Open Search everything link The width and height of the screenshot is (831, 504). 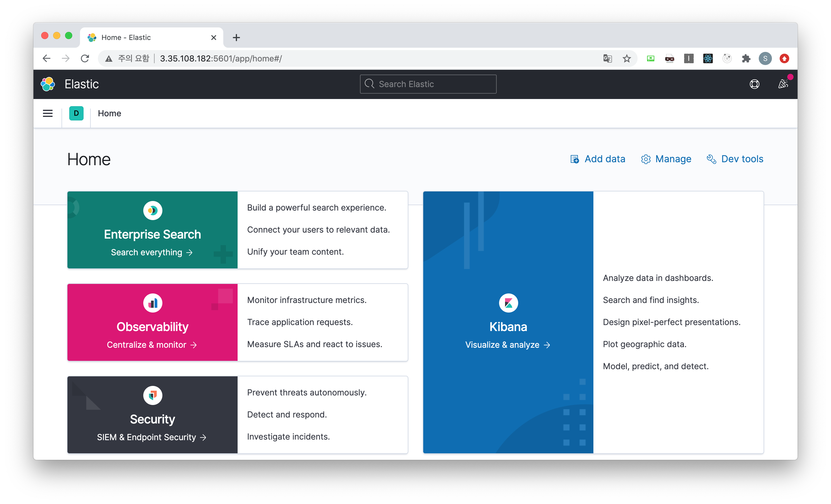pyautogui.click(x=152, y=252)
